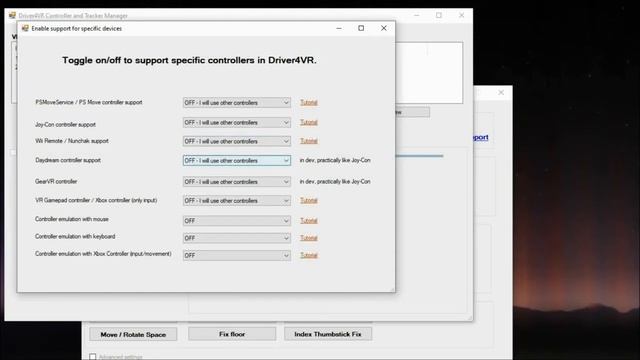The image size is (640, 360).
Task: Maximize the Enable support dialog
Action: point(361,28)
